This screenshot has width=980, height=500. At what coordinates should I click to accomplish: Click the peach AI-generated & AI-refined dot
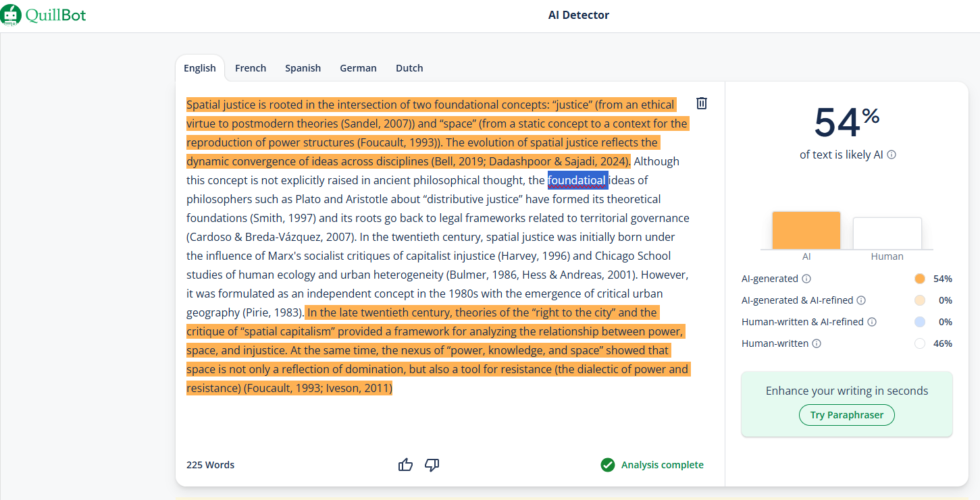919,300
